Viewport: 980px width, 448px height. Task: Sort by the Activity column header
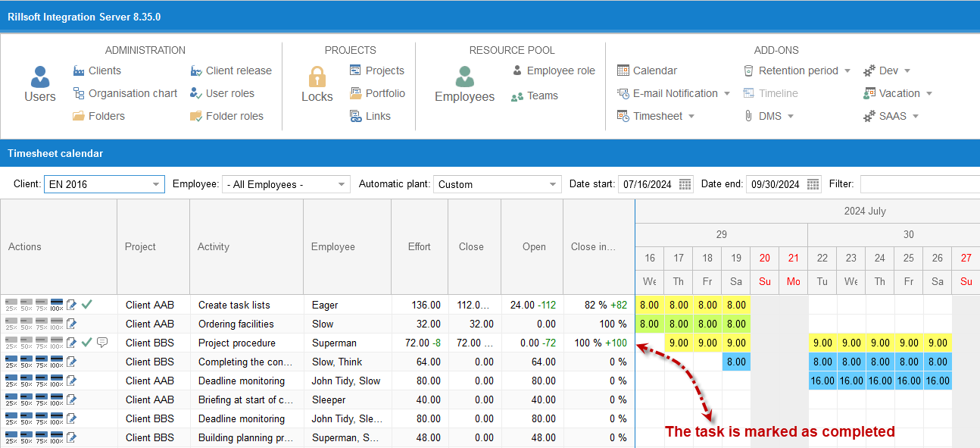(x=246, y=246)
